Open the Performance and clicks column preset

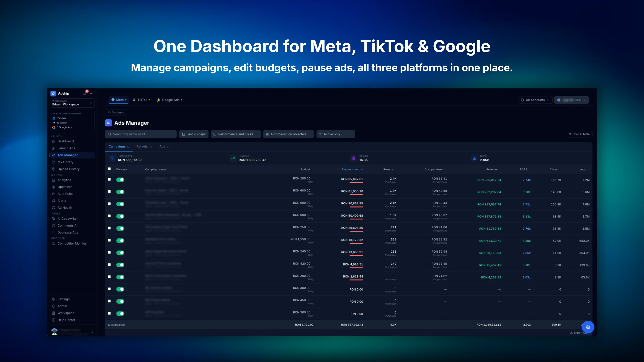[236, 134]
